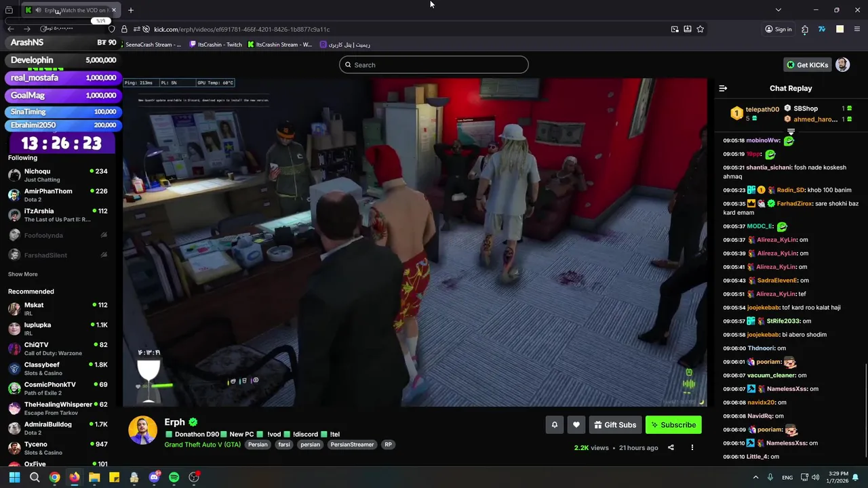Image resolution: width=868 pixels, height=488 pixels.
Task: Open ItsCrashin - Twitch bookmark
Action: [216, 45]
